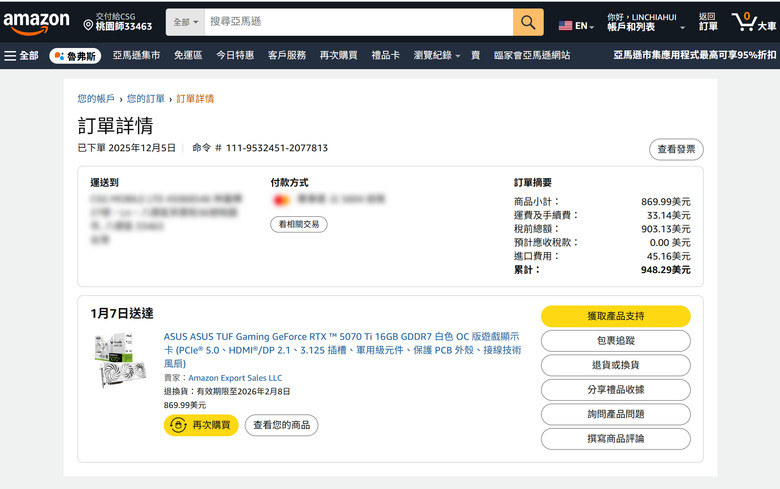Open 返回訂單 returns and orders
The width and height of the screenshot is (780, 489).
pyautogui.click(x=708, y=21)
